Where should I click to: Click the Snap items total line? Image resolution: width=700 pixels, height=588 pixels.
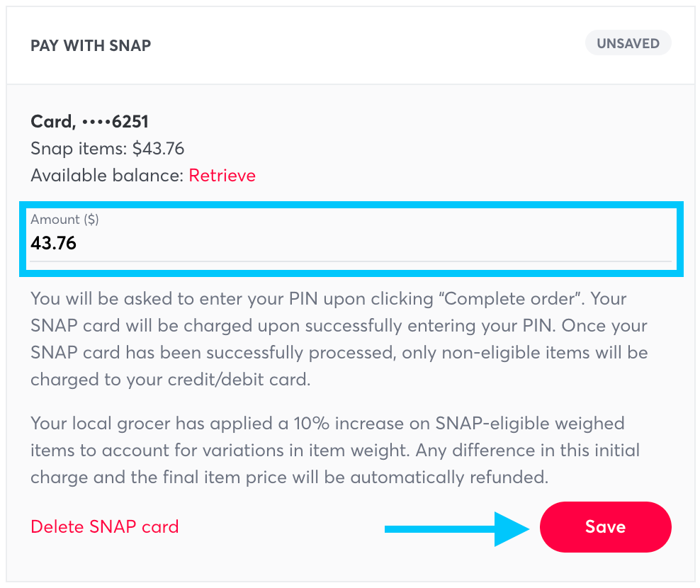pos(108,149)
